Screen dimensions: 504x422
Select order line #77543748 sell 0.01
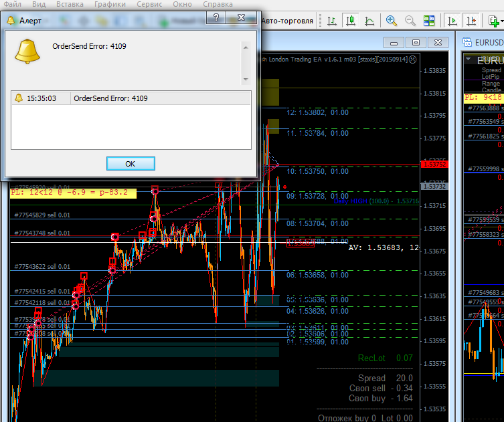42,233
